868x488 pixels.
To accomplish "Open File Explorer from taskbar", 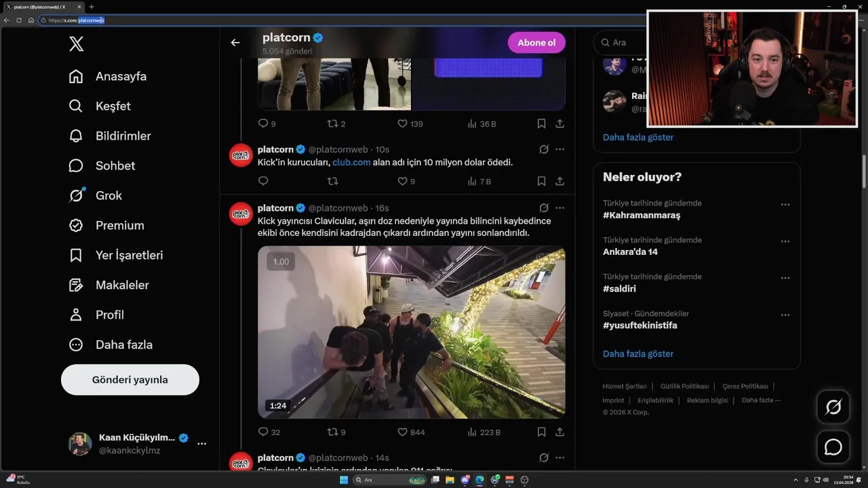I will [x=450, y=480].
